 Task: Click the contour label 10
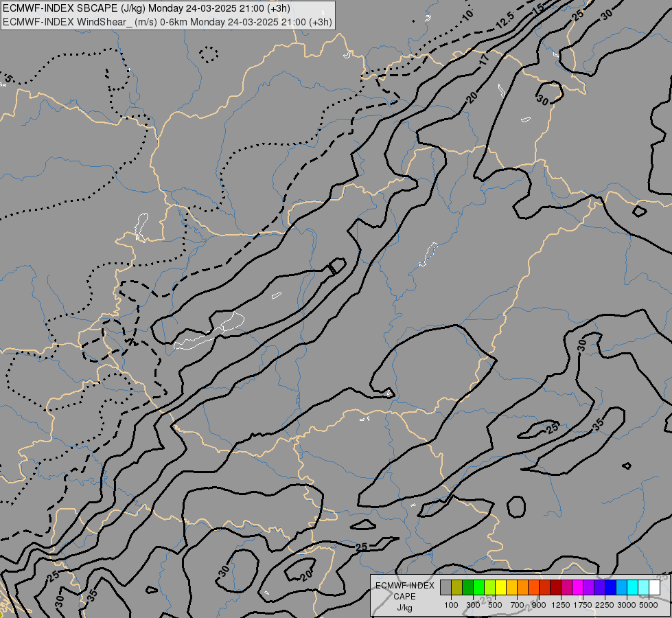pyautogui.click(x=467, y=14)
